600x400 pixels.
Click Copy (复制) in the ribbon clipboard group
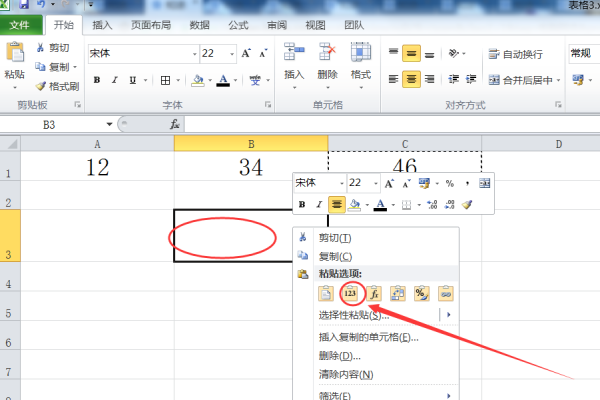point(53,67)
